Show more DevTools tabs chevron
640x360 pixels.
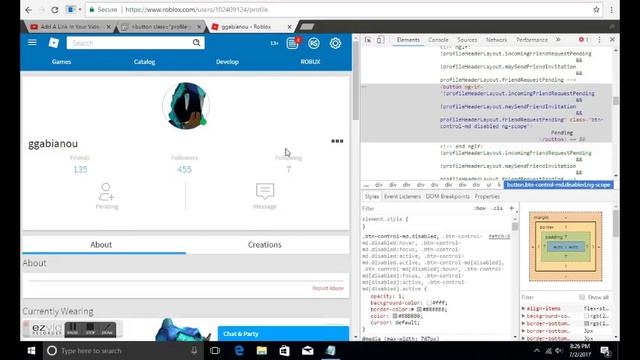[558, 40]
